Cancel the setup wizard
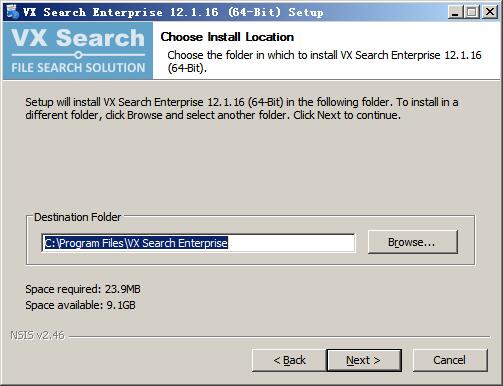The image size is (503, 386). point(450,360)
